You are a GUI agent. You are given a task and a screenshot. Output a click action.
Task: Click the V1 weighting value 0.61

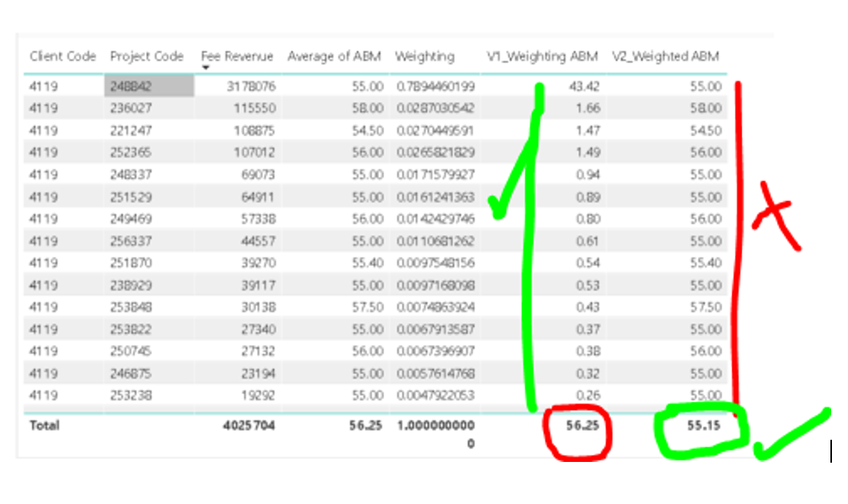pyautogui.click(x=588, y=241)
